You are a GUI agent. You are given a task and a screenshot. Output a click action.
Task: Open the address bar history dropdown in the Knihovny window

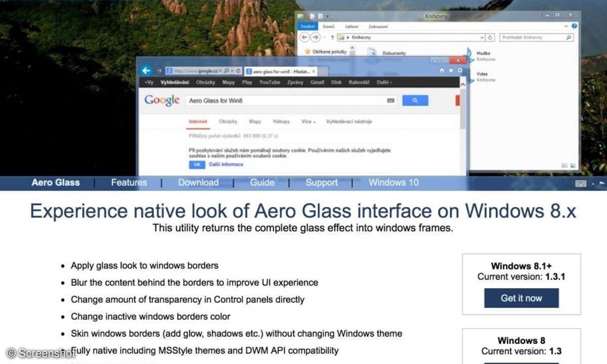coord(482,38)
